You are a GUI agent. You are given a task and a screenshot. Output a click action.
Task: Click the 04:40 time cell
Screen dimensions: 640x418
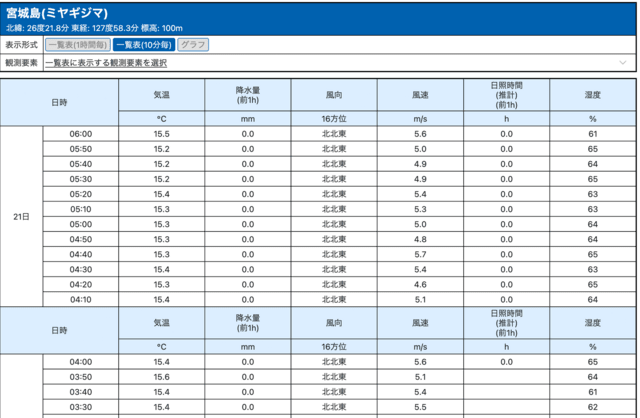(x=81, y=255)
